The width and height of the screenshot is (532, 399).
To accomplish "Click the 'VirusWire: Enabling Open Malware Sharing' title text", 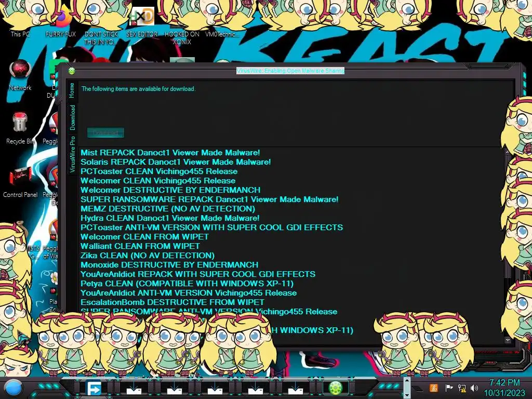I will (290, 71).
